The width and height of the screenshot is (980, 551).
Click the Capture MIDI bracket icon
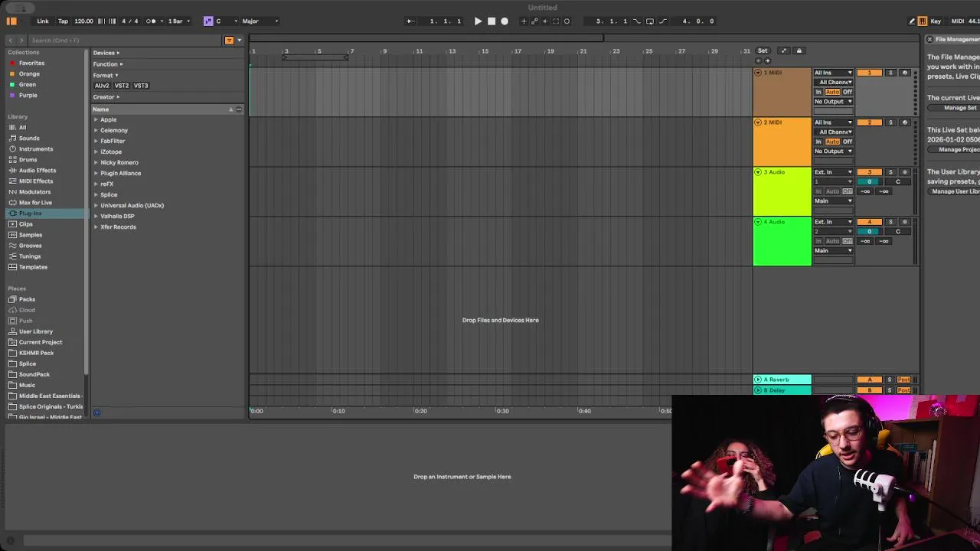point(556,21)
